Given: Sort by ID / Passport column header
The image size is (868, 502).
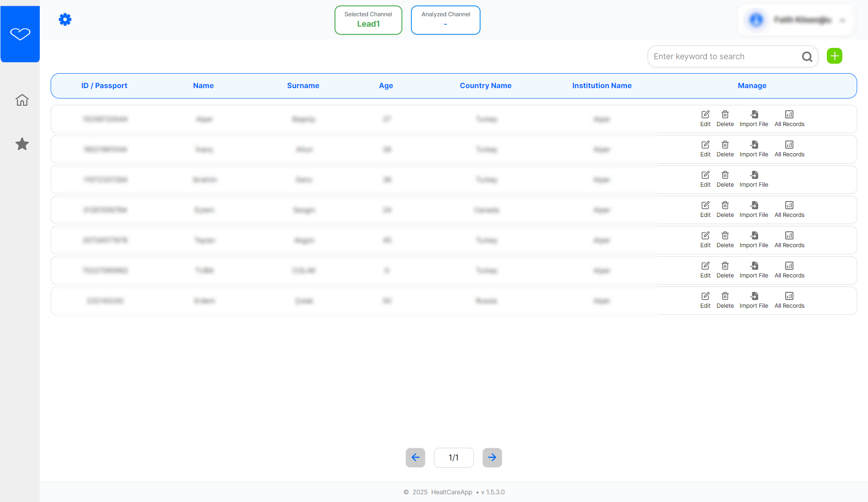Looking at the screenshot, I should [104, 86].
